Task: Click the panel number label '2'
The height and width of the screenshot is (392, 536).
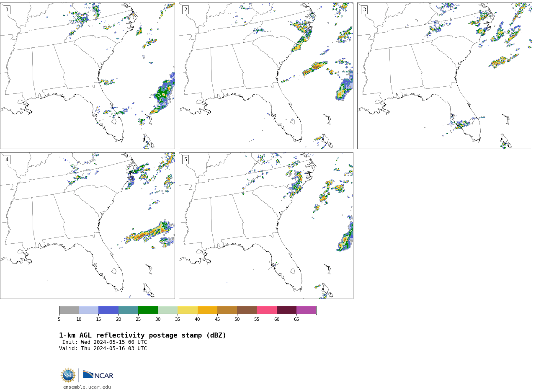Action: tap(186, 10)
